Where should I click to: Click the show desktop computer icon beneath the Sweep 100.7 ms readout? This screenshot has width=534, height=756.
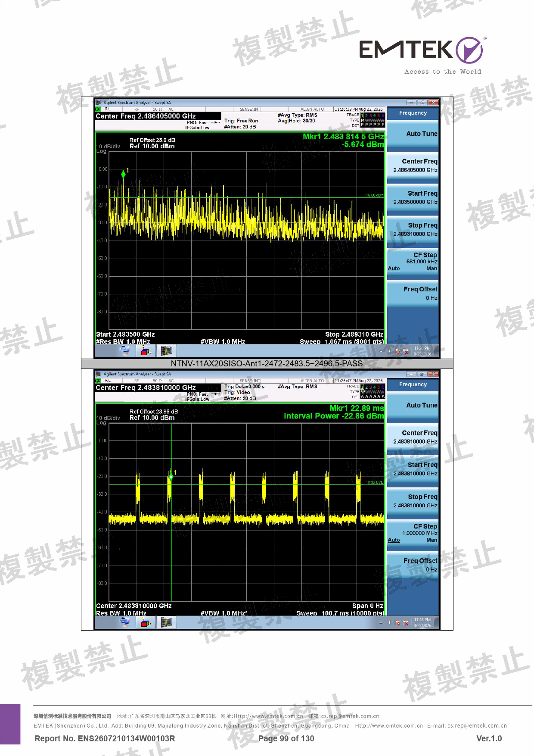click(124, 622)
